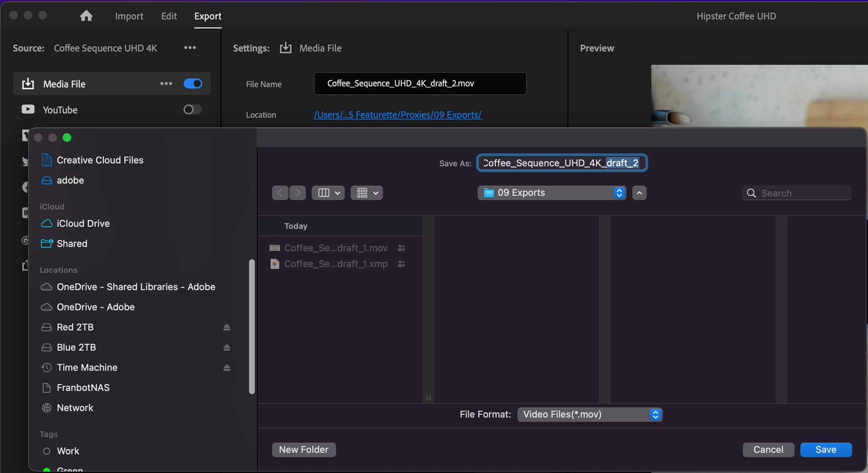Click the Home icon in the header
The height and width of the screenshot is (473, 868).
coord(86,16)
